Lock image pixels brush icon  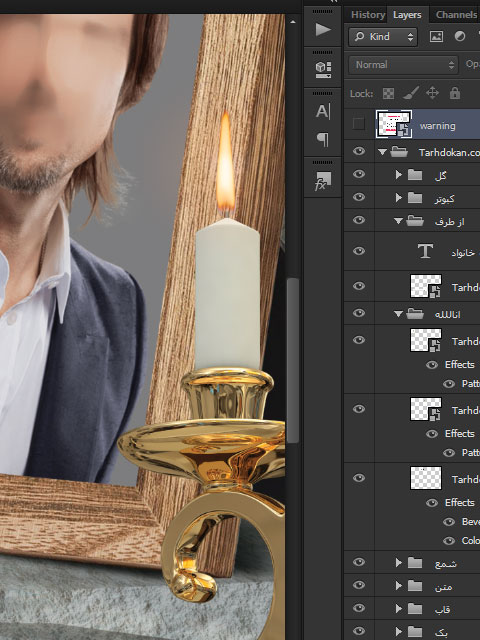pos(411,93)
